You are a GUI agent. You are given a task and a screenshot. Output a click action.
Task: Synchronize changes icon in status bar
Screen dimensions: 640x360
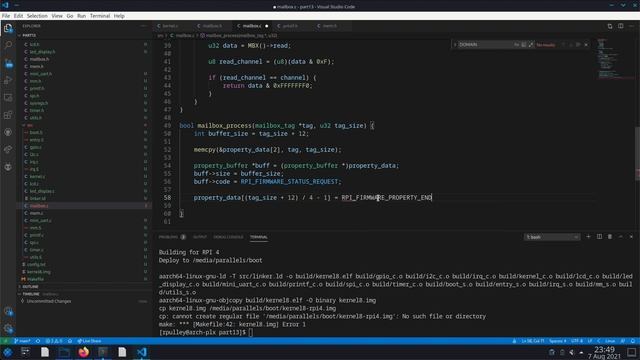point(38,341)
